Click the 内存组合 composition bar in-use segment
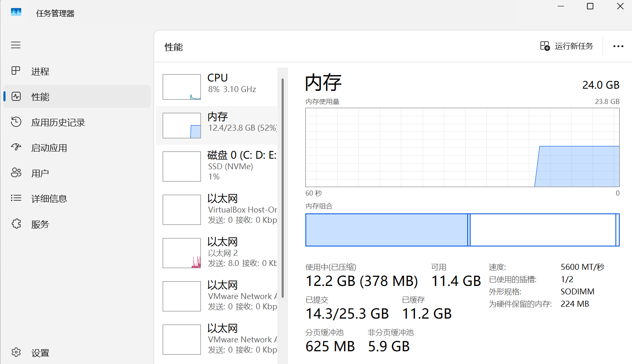 click(x=387, y=230)
